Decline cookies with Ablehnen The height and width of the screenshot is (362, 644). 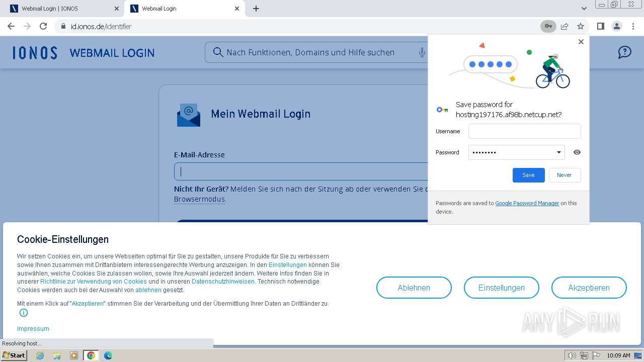pos(414,288)
